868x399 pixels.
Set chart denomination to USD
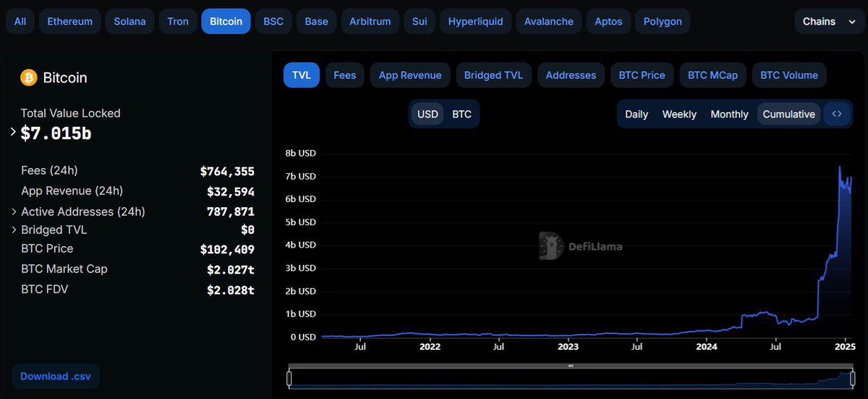pos(427,114)
